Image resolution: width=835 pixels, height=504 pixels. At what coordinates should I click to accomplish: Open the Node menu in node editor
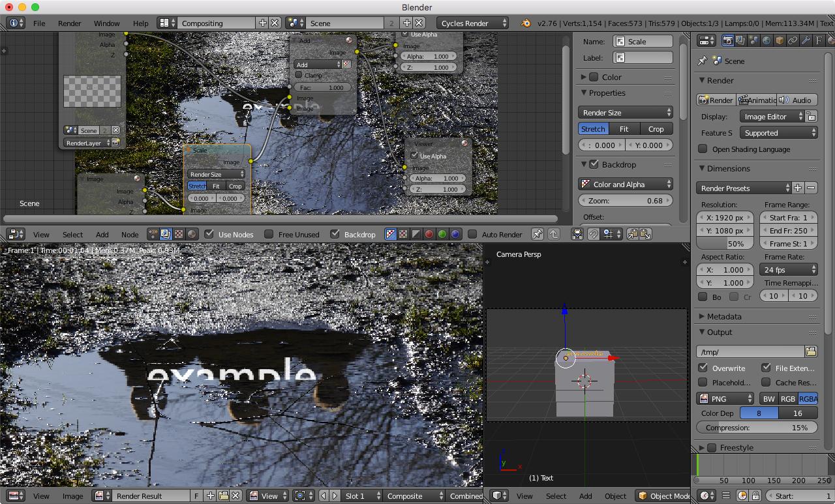pos(130,234)
